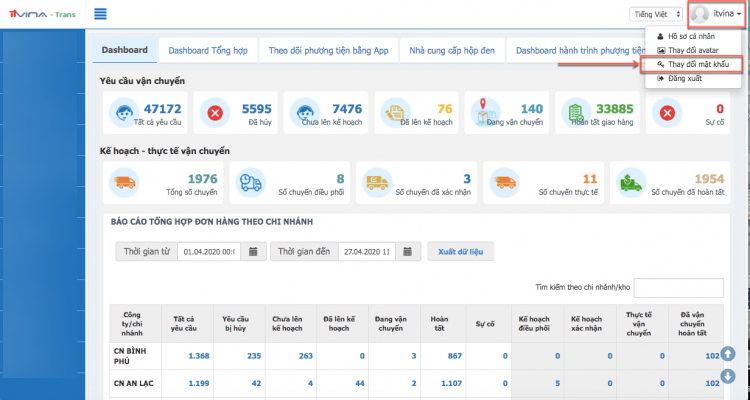Switch to Dashboard Tổng hợp tab
The width and height of the screenshot is (750, 400).
[x=208, y=50]
